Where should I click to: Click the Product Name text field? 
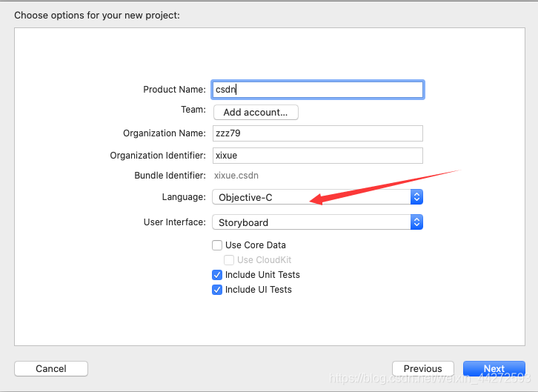click(x=317, y=90)
